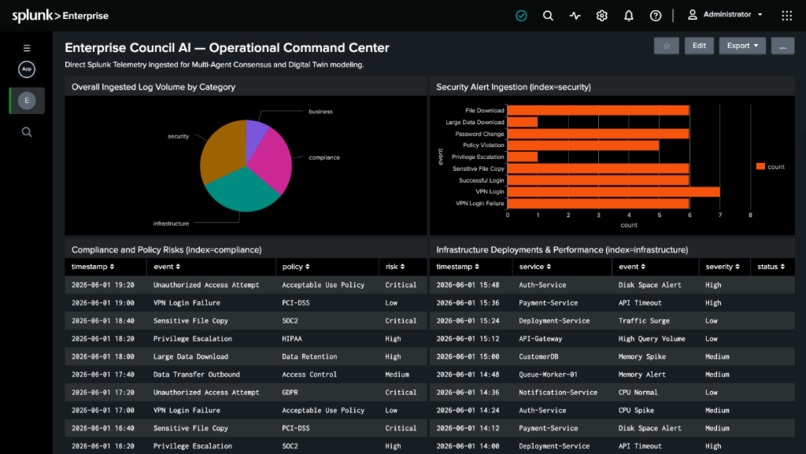Sort infrastructure table by status column
Image resolution: width=806 pixels, height=454 pixels.
pyautogui.click(x=771, y=267)
